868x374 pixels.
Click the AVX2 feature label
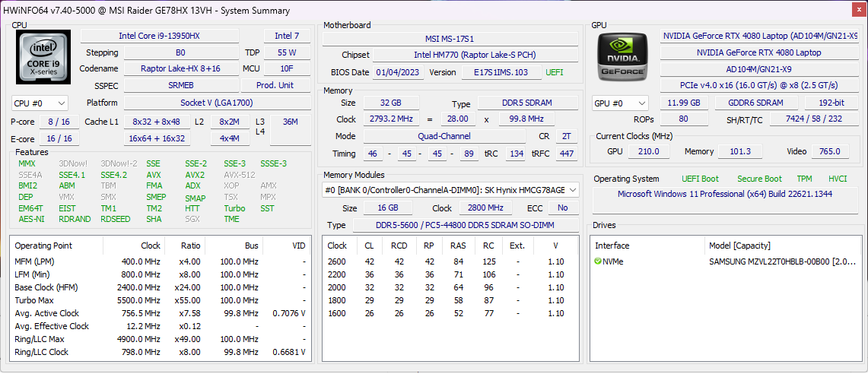(x=195, y=175)
